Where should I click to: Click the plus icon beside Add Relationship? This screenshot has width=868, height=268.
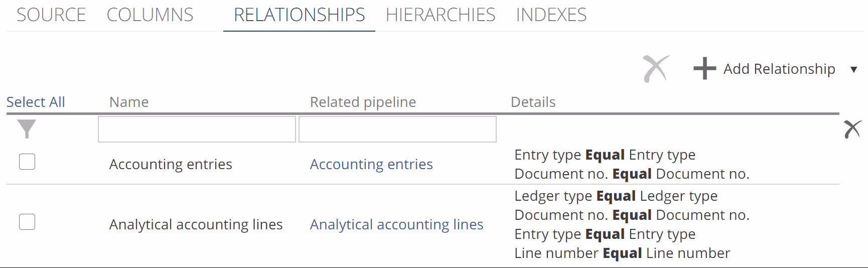click(x=704, y=69)
